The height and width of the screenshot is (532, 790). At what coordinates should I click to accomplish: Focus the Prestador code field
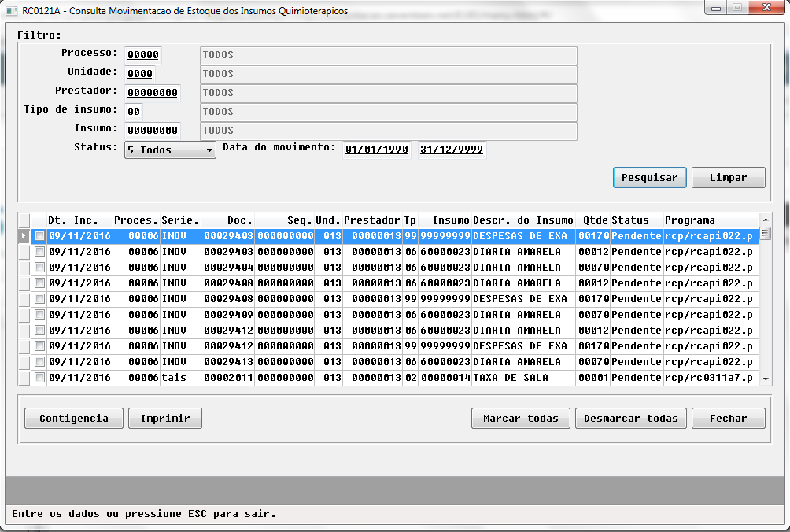click(x=152, y=93)
